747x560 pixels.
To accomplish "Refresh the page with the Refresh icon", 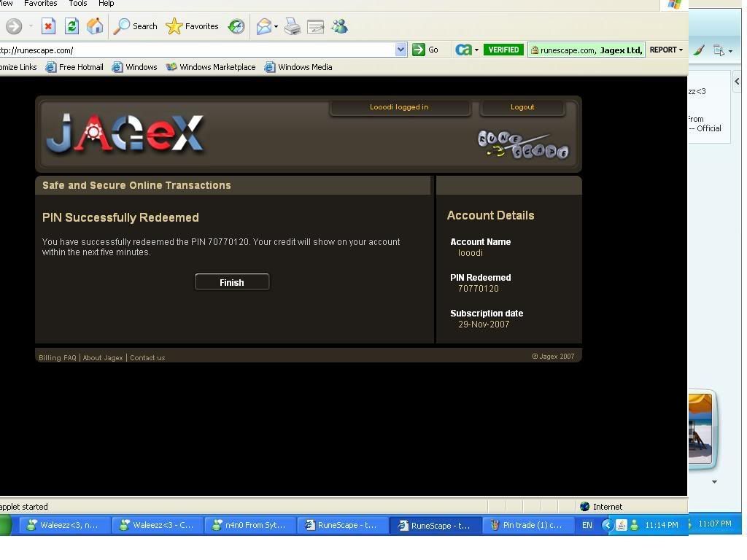I will tap(72, 26).
